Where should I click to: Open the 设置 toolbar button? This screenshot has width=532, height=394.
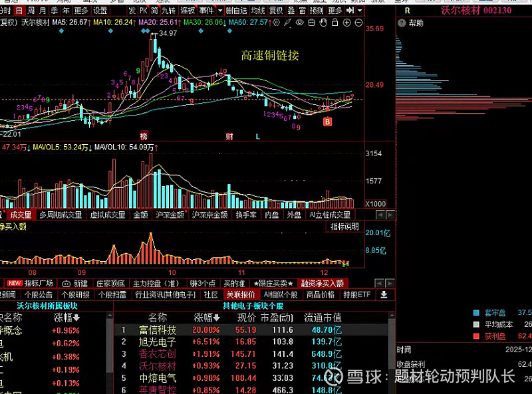(100, 11)
